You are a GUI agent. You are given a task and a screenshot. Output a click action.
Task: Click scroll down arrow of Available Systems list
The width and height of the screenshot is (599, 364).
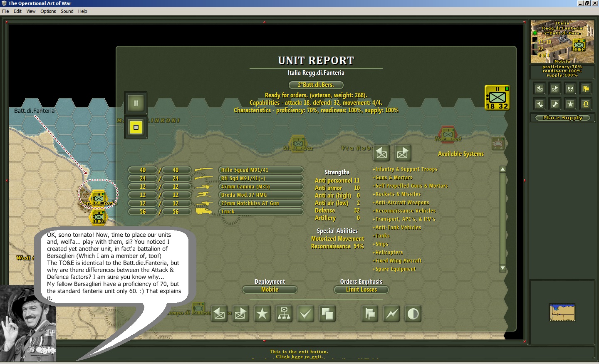click(x=503, y=268)
